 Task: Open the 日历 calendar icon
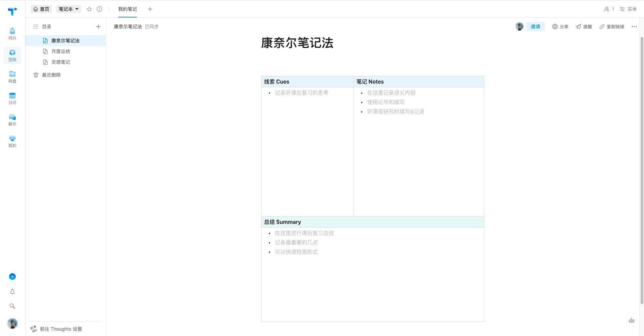coord(12,98)
